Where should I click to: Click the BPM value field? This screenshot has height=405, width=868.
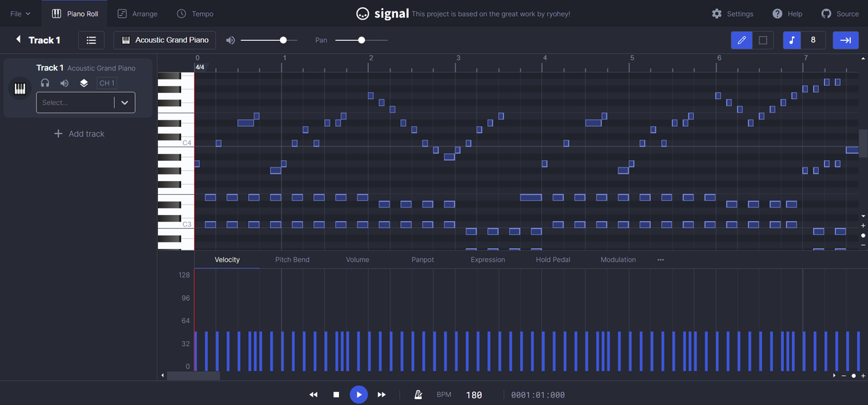(x=474, y=395)
